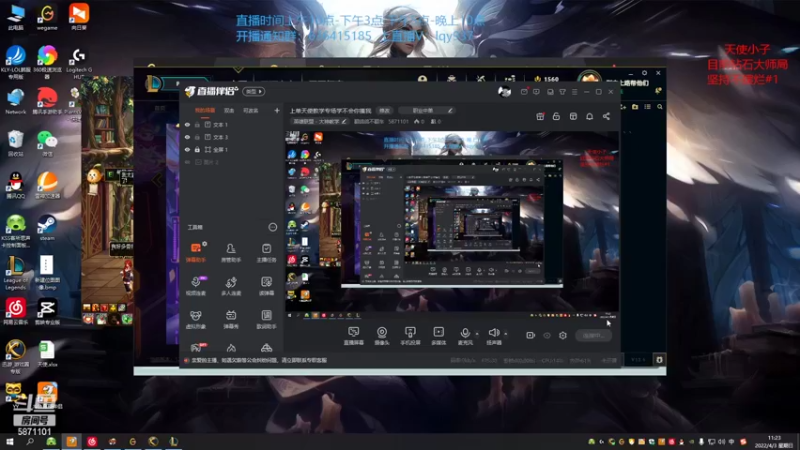Select the third scene tab
Image resolution: width=800 pixels, height=450 pixels.
(x=251, y=110)
